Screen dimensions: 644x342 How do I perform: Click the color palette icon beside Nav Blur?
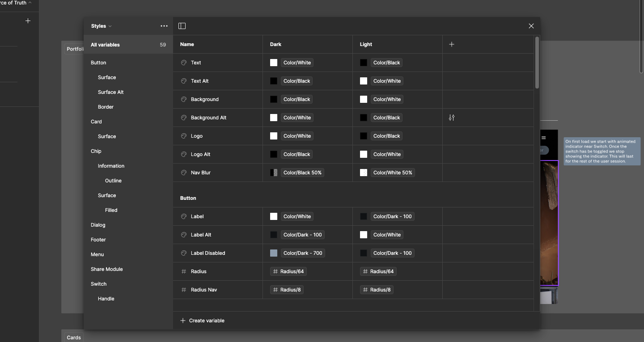pyautogui.click(x=184, y=173)
